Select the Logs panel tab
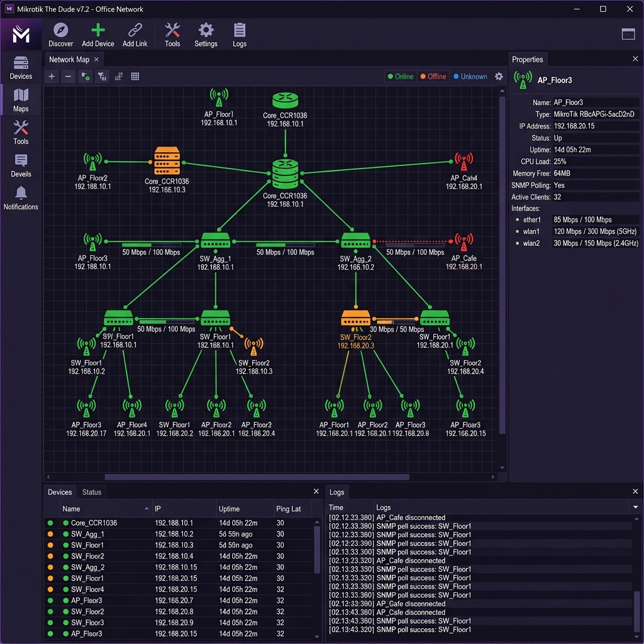The image size is (644, 644). [337, 492]
